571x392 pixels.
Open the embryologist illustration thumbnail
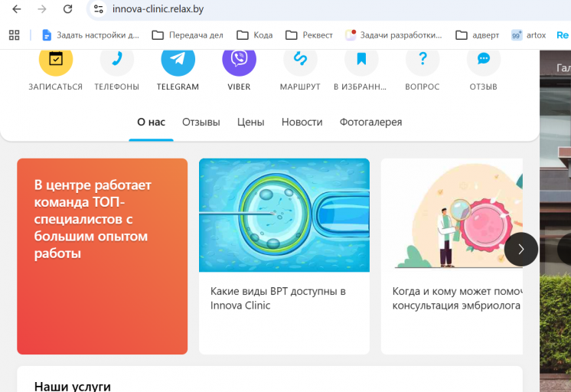[x=452, y=215]
